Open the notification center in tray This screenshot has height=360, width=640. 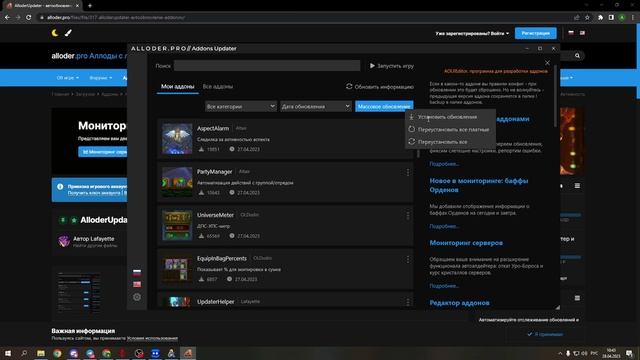click(630, 353)
